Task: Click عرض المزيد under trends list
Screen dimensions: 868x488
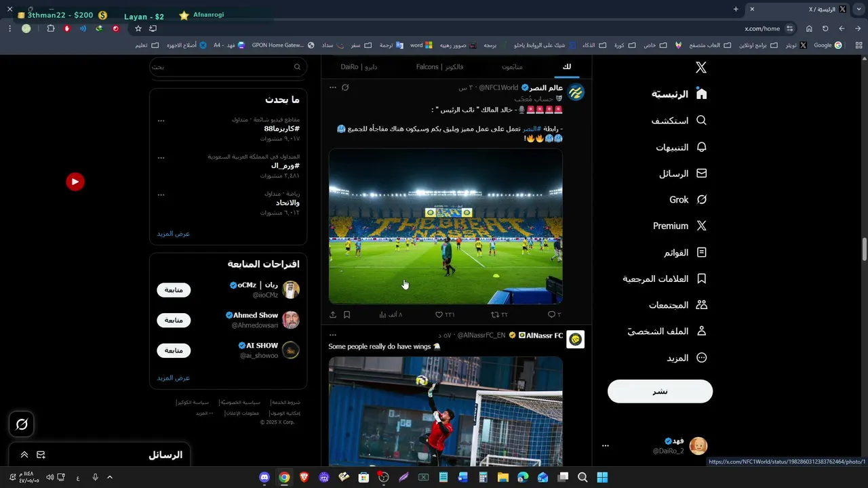Action: tap(174, 234)
